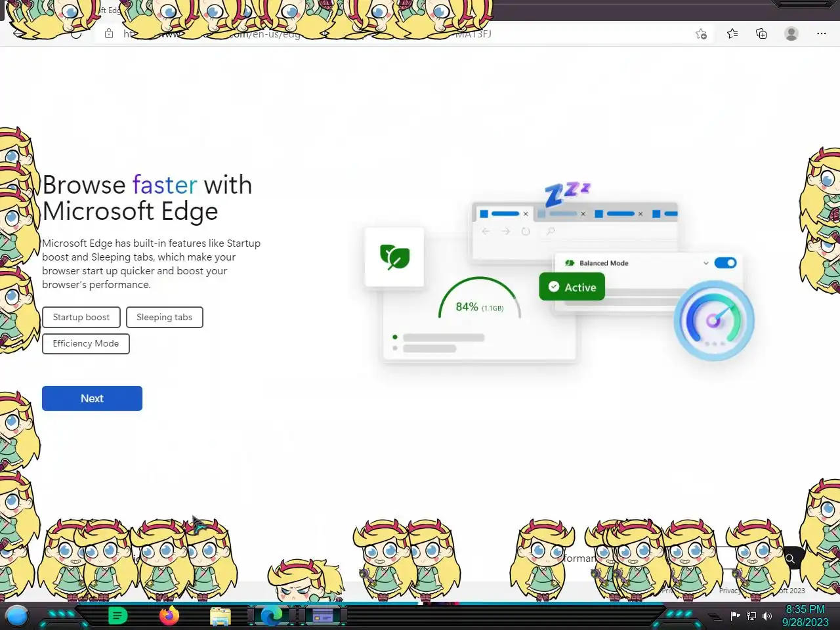Click the 8:35 PM taskbar clock
This screenshot has height=630, width=840.
805,609
